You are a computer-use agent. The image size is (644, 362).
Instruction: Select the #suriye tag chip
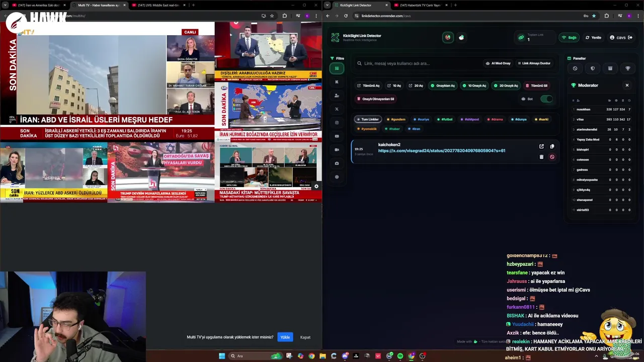(421, 119)
